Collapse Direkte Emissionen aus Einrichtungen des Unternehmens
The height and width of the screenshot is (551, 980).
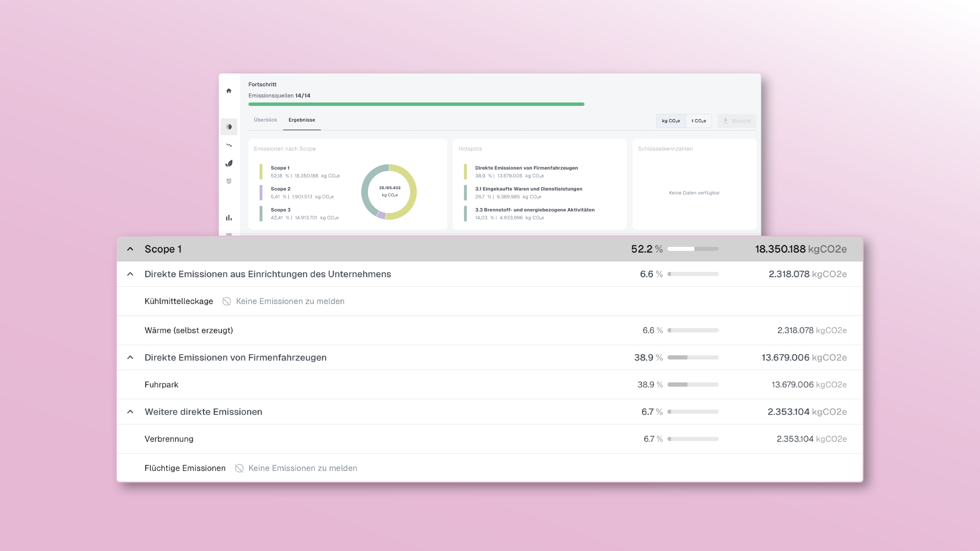tap(130, 274)
